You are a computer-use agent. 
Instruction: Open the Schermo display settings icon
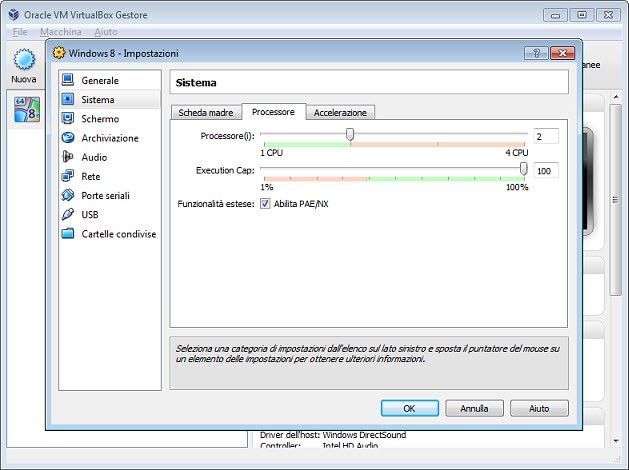68,119
